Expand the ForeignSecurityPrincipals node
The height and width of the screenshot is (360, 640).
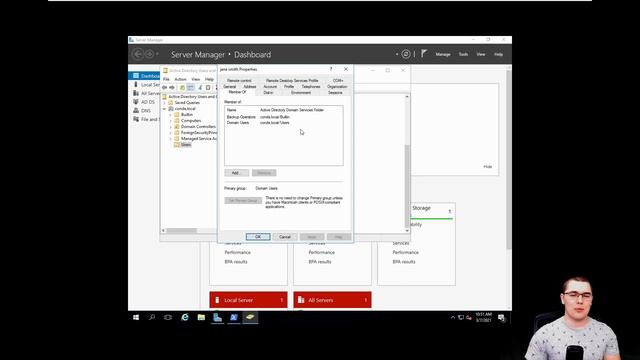(171, 133)
